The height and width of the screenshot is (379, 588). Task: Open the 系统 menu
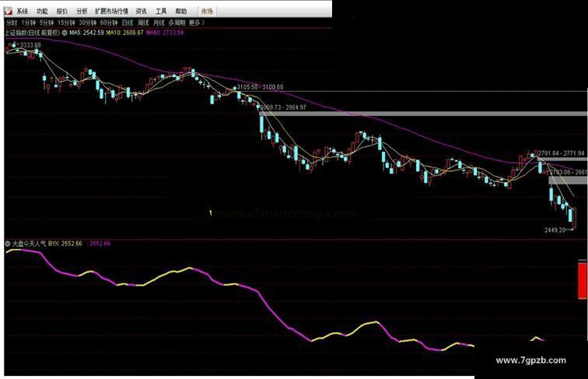point(22,11)
